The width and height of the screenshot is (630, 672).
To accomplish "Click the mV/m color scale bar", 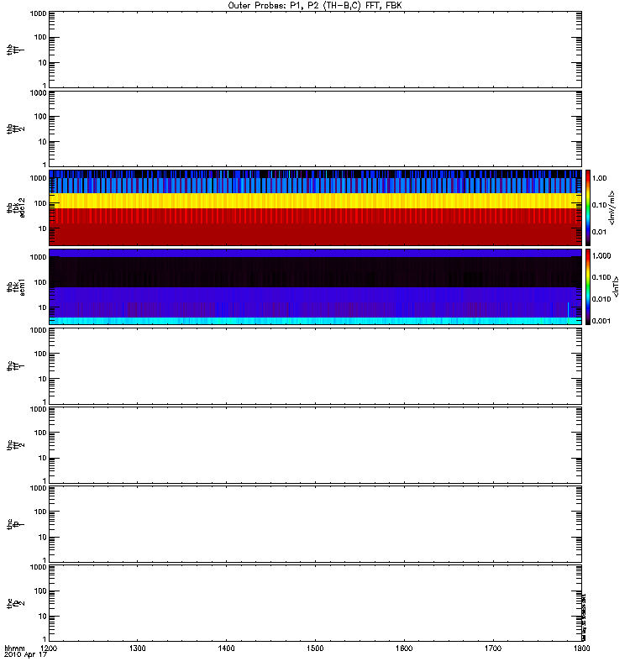I will [588, 207].
